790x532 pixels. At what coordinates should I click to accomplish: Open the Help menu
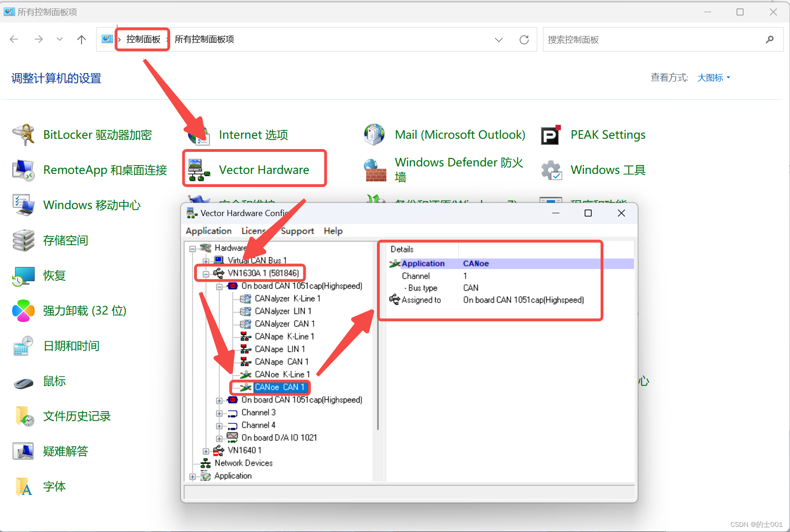tap(333, 231)
